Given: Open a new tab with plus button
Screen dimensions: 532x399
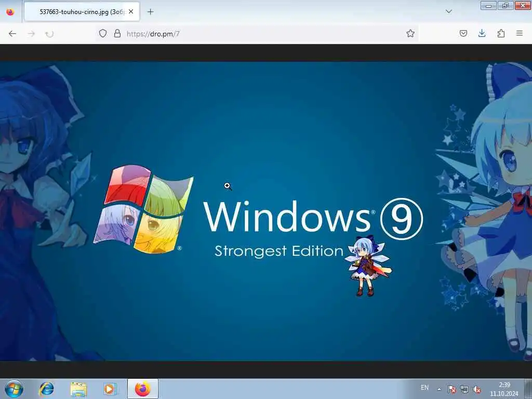Looking at the screenshot, I should click(150, 12).
